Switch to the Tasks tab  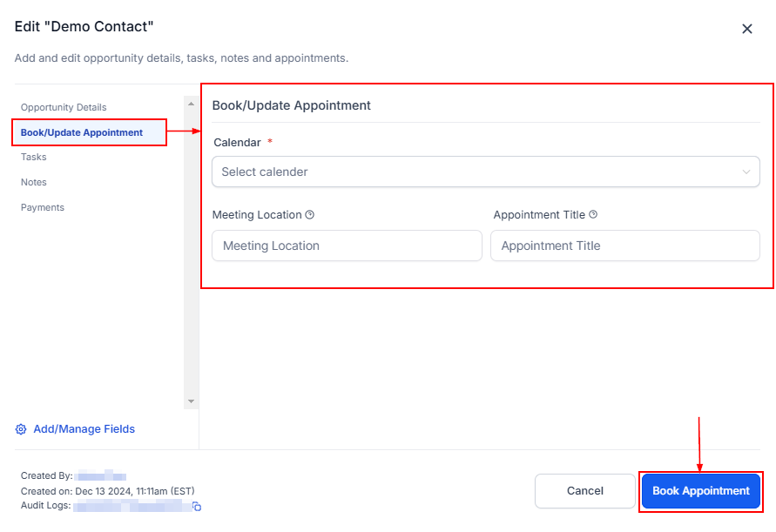(34, 158)
